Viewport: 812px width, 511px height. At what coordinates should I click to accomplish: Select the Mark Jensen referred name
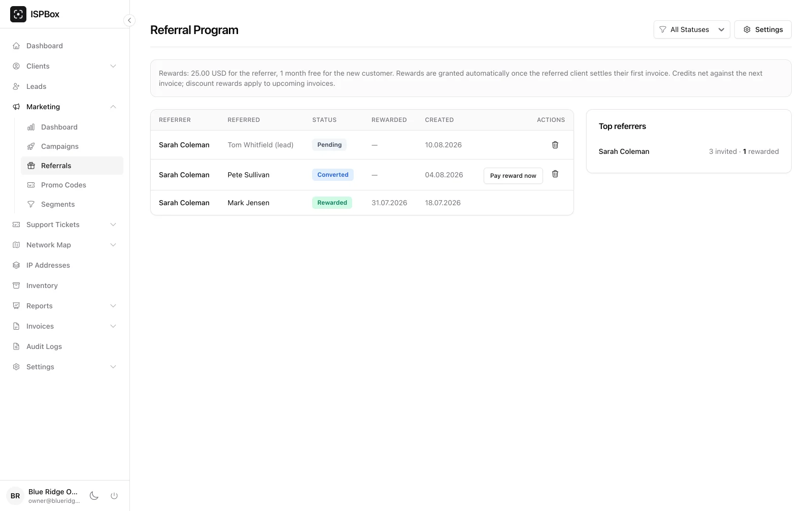click(x=249, y=203)
